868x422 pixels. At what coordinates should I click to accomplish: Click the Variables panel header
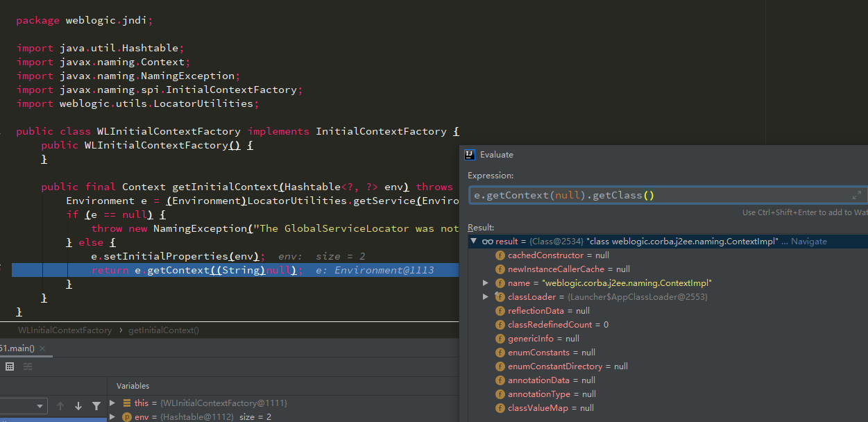(x=133, y=386)
